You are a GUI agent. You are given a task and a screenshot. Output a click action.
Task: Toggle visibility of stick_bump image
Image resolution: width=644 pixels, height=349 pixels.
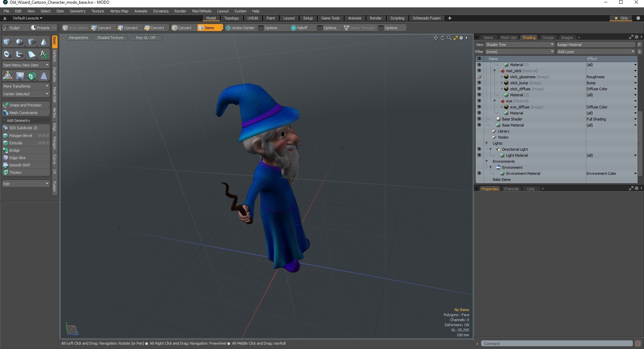tap(479, 83)
